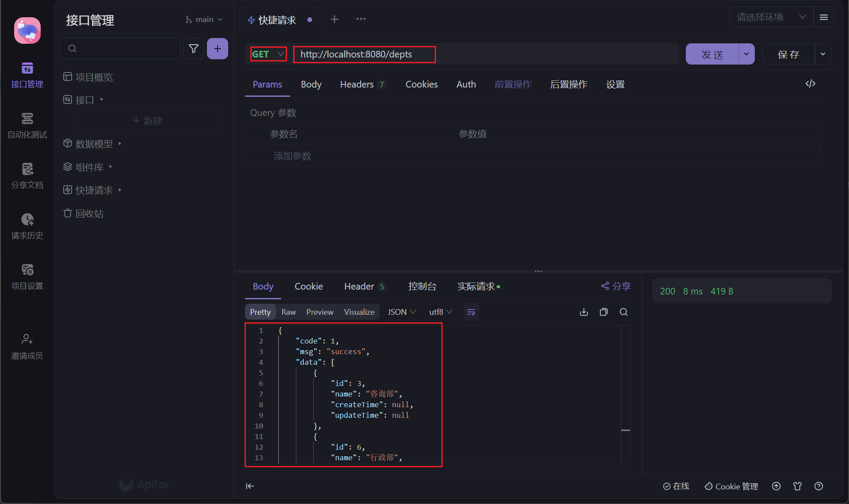Click the filter funnel icon
The image size is (849, 504).
pyautogui.click(x=193, y=49)
